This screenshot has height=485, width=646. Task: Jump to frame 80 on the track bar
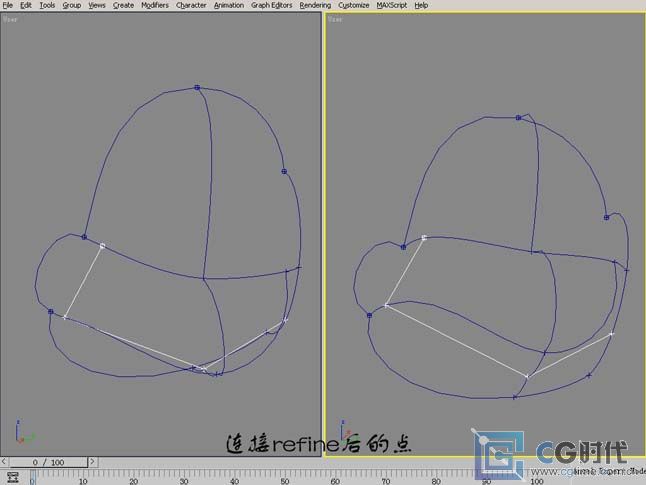[436, 481]
